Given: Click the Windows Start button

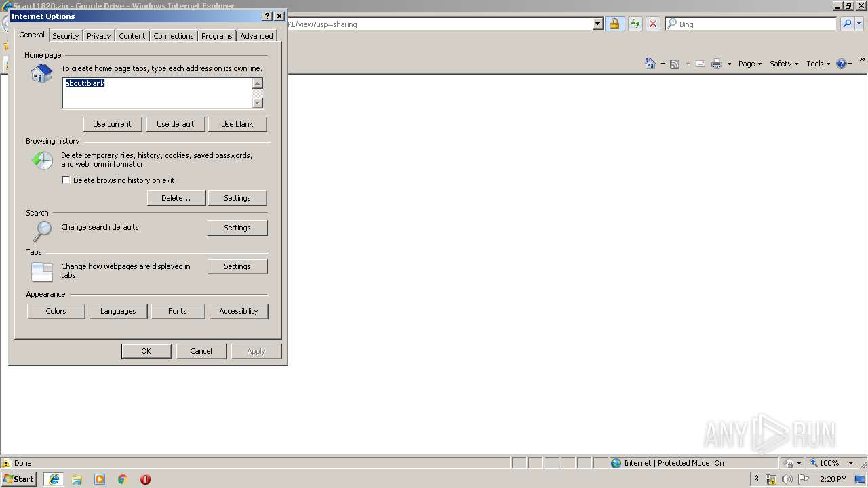Looking at the screenshot, I should point(19,479).
